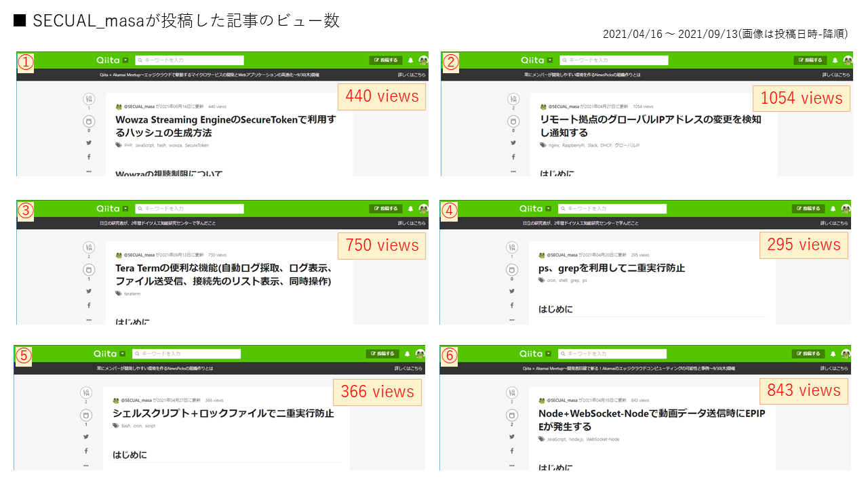Image resolution: width=868 pixels, height=488 pixels.
Task: Tweet the Node+WebSocket-Node EPIPE article
Action: [512, 436]
